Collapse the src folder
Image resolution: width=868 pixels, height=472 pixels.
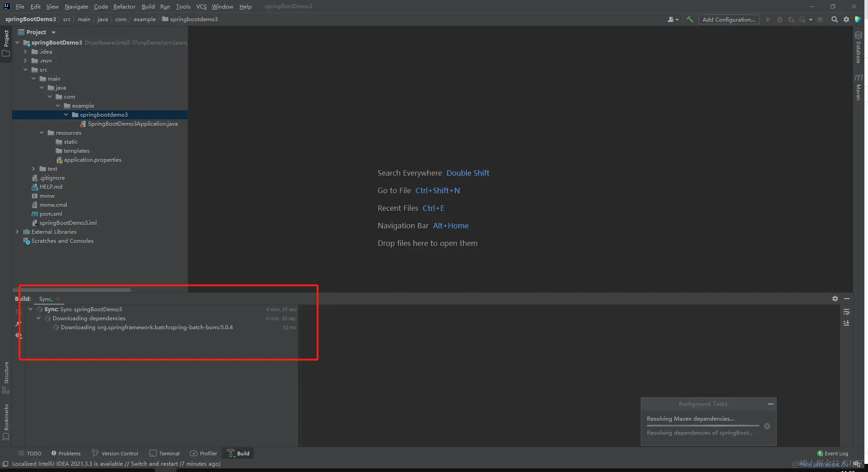(25, 70)
